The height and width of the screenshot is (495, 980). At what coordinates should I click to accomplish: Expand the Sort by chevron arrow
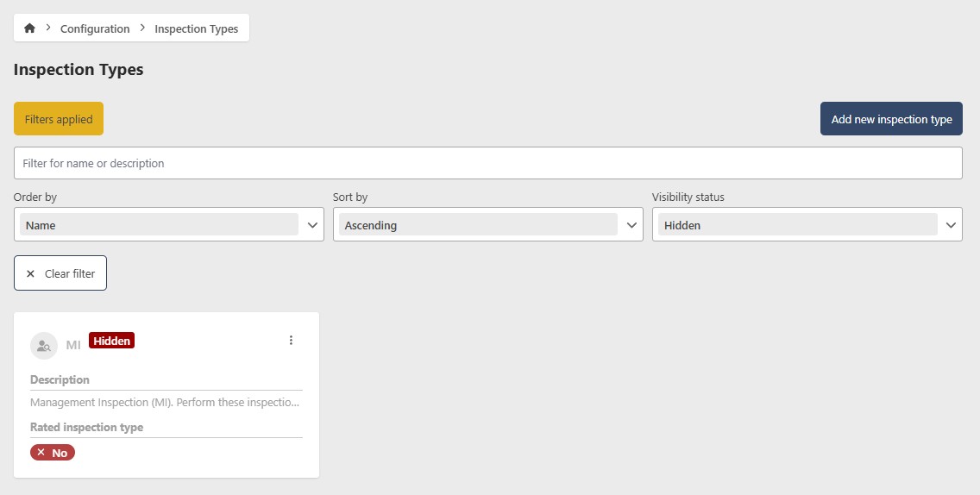pos(631,225)
